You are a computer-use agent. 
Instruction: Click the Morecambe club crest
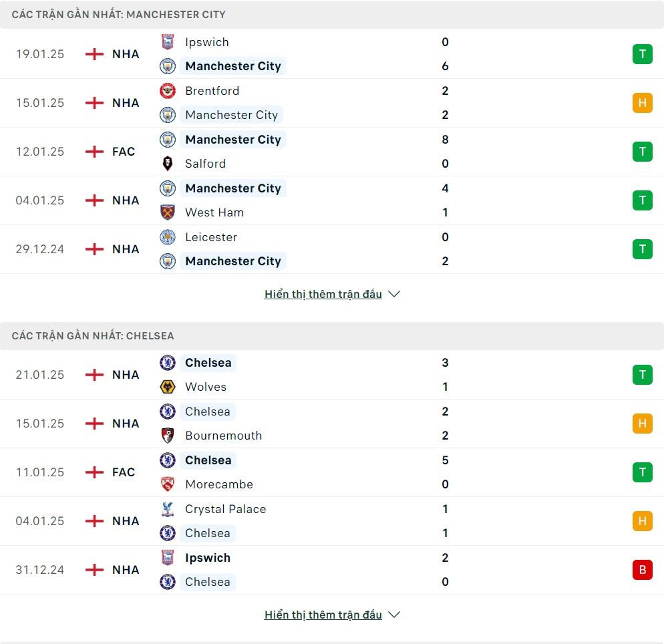tap(168, 484)
